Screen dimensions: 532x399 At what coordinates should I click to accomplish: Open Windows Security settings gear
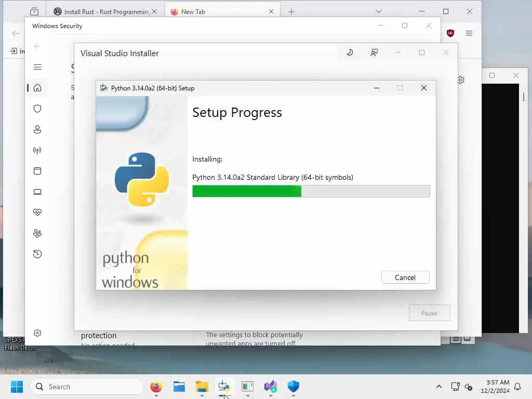pos(37,333)
